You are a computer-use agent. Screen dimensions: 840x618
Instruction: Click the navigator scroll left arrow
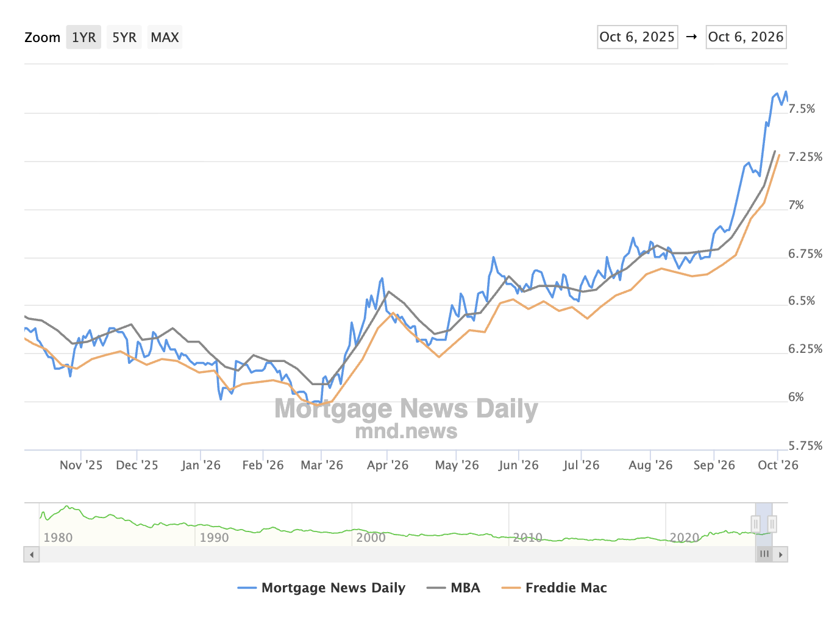click(x=32, y=554)
